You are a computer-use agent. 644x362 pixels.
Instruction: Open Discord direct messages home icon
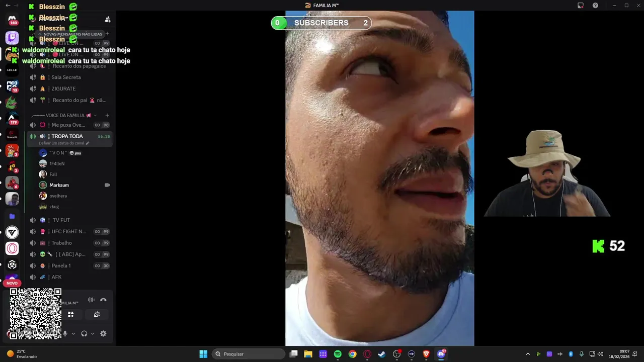[12, 20]
